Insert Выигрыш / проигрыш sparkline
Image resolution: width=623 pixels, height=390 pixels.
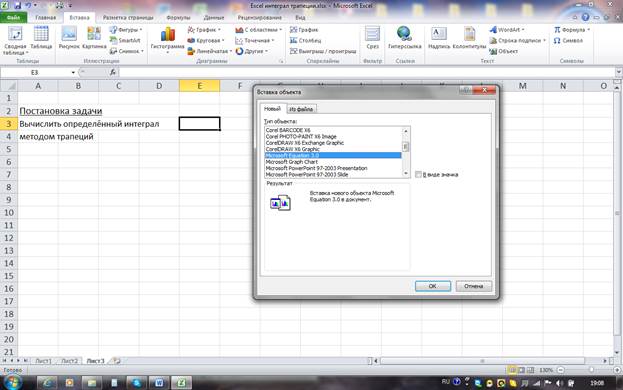click(x=323, y=51)
